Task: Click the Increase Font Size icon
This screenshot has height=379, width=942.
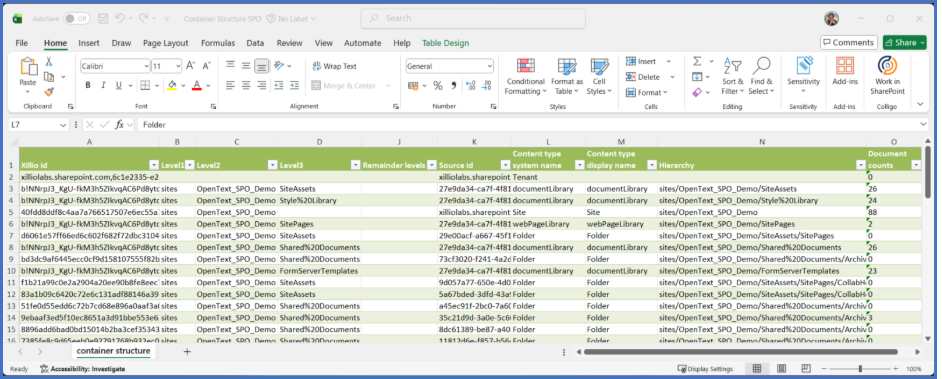Action: pos(190,66)
